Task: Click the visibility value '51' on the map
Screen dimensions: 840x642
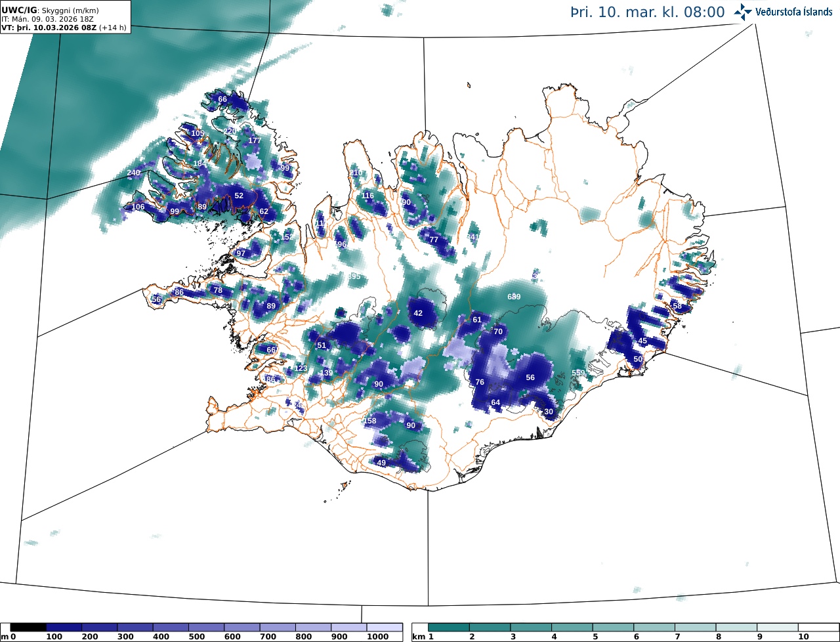Action: (322, 345)
